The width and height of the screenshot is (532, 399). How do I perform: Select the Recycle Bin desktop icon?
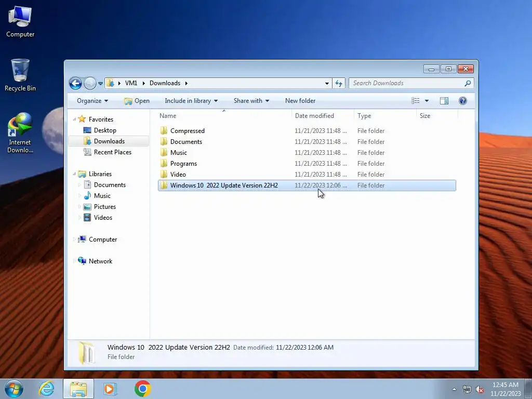point(20,75)
